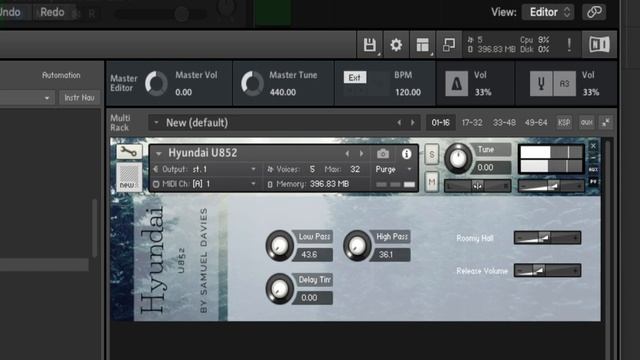Click the Tune 0.00 value field
This screenshot has width=640, height=360.
pos(492,167)
